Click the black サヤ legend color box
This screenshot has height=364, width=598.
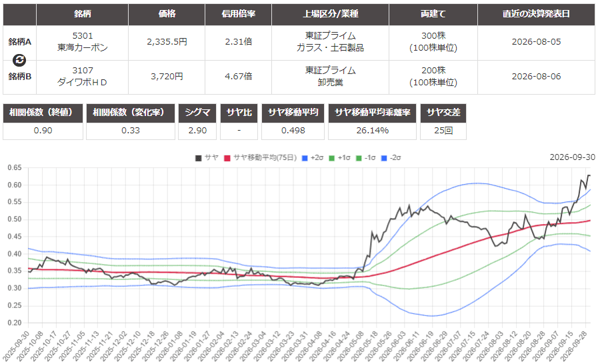coord(198,158)
